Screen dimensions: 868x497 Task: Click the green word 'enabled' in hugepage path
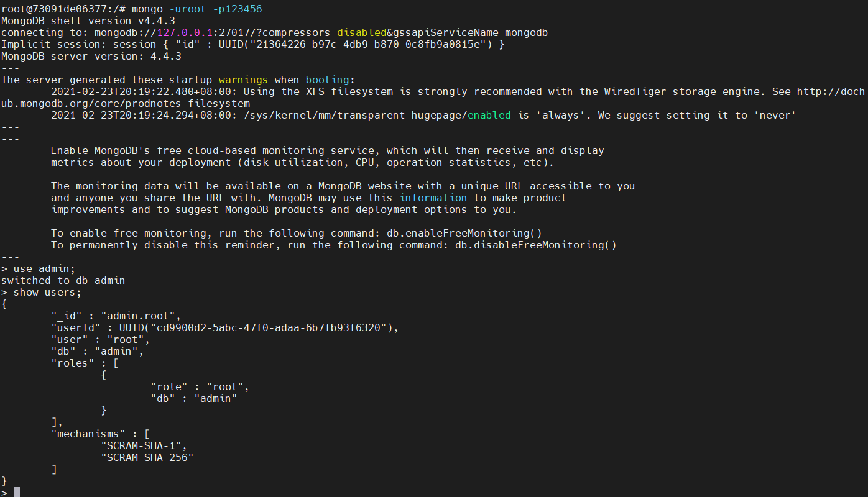pos(489,115)
